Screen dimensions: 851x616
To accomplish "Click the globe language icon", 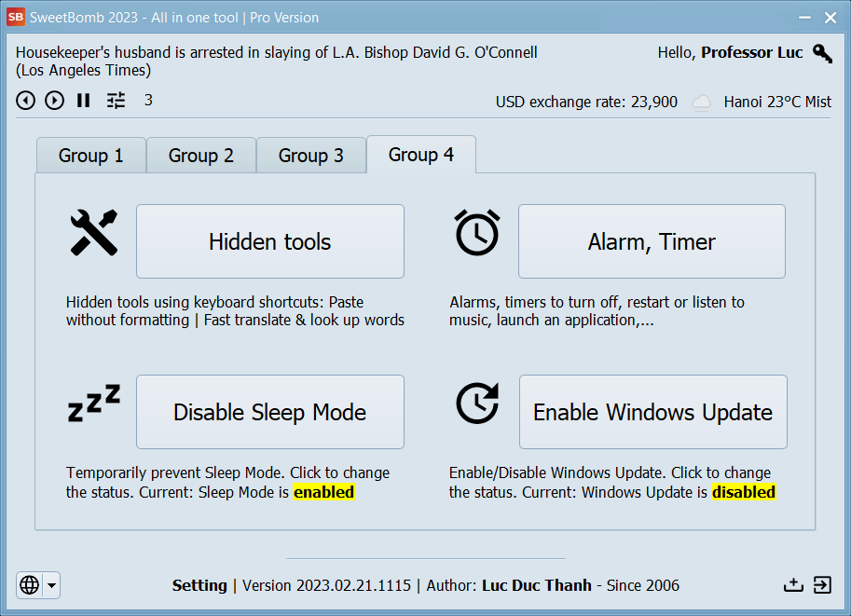I will point(30,585).
